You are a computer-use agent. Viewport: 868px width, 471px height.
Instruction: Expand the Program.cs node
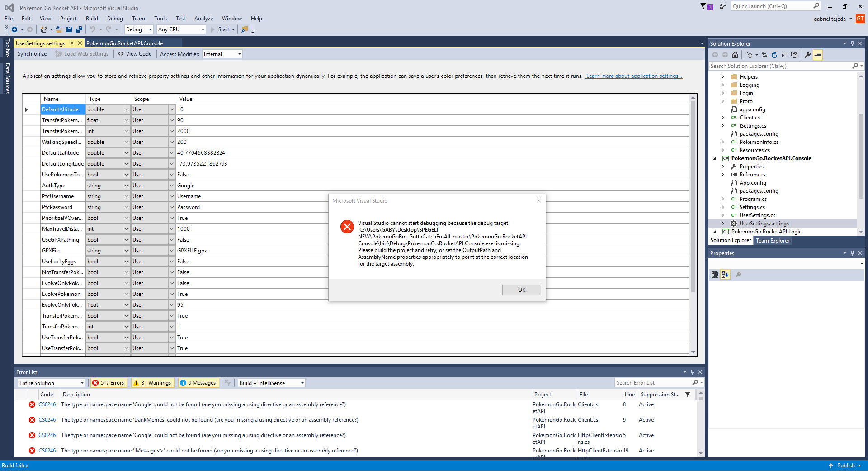point(722,199)
